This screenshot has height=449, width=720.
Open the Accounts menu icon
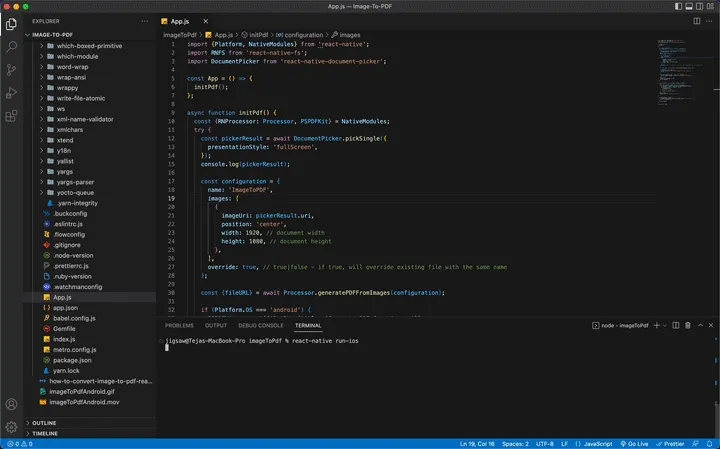click(x=11, y=404)
